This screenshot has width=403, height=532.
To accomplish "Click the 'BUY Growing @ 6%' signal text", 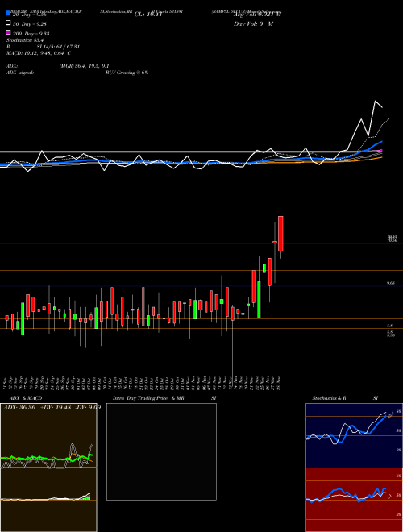I will coord(127,73).
